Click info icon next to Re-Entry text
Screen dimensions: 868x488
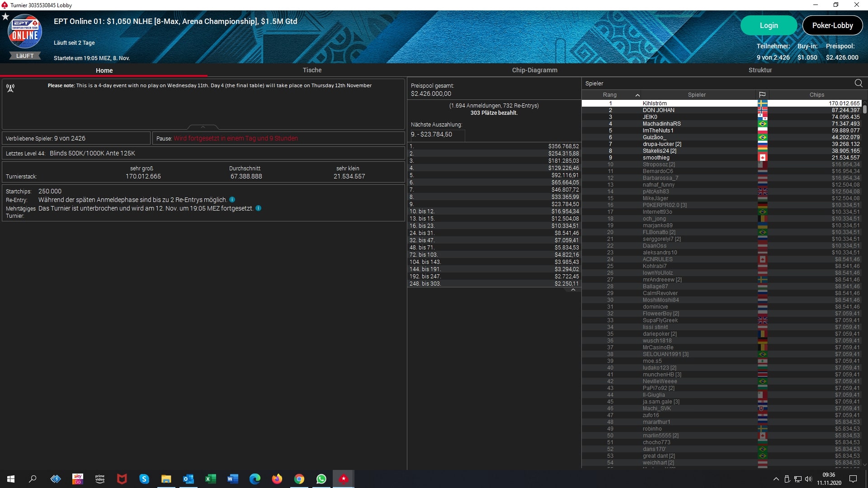tap(232, 200)
